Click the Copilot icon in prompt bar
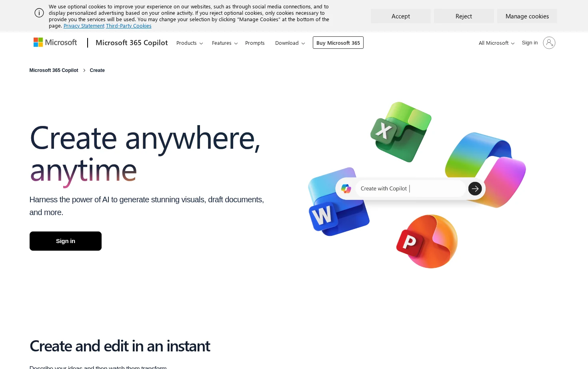 pyautogui.click(x=346, y=189)
